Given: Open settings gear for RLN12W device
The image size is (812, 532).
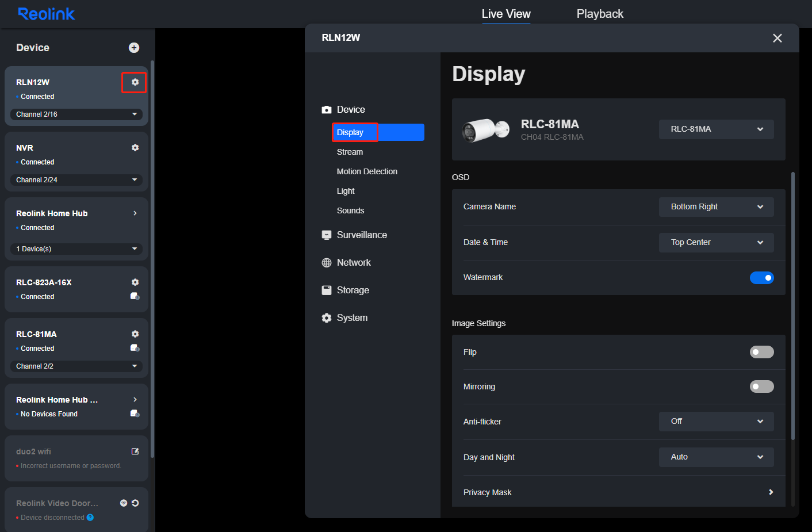Looking at the screenshot, I should coord(135,82).
